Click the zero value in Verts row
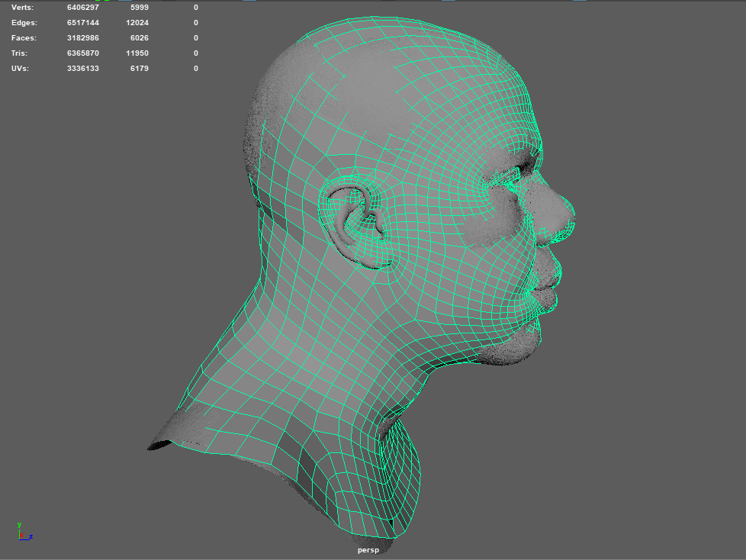 click(195, 8)
